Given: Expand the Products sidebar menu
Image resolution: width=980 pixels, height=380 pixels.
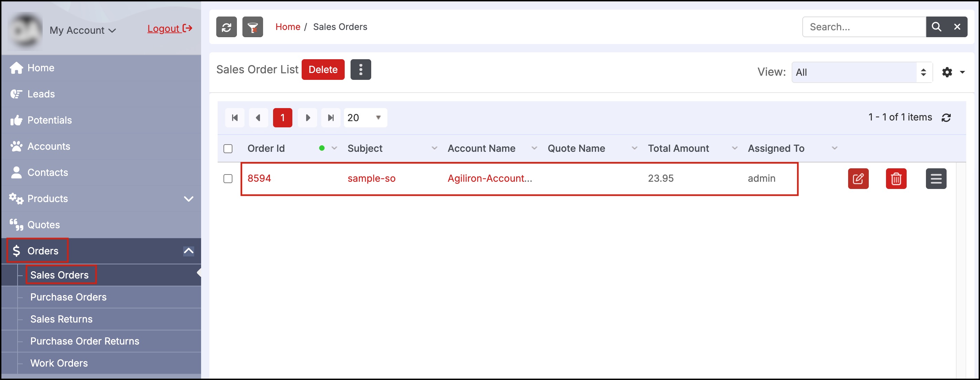Looking at the screenshot, I should coord(188,199).
